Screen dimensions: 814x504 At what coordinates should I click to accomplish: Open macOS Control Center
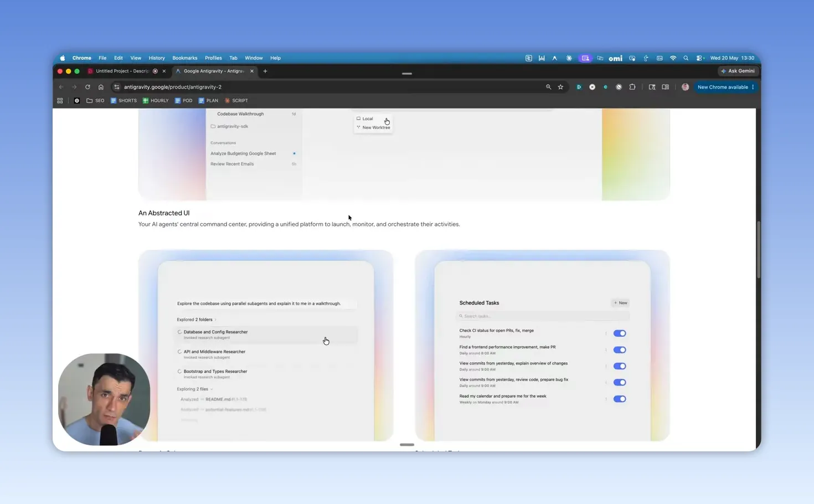pyautogui.click(x=699, y=58)
